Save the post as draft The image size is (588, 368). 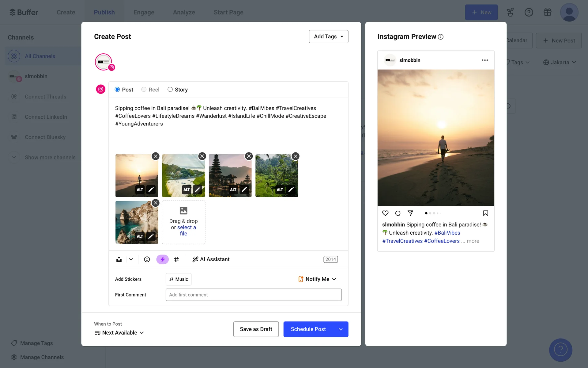(256, 329)
